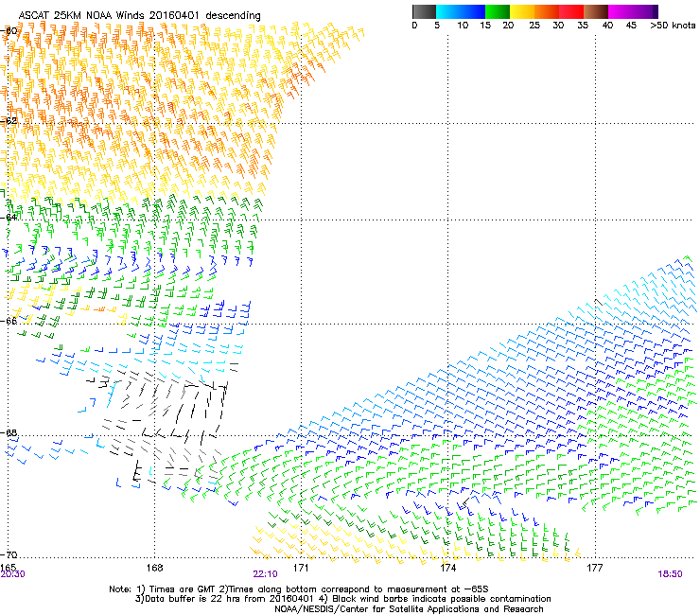Click the purple "18:50" time label
The image size is (700, 615).
tap(670, 574)
